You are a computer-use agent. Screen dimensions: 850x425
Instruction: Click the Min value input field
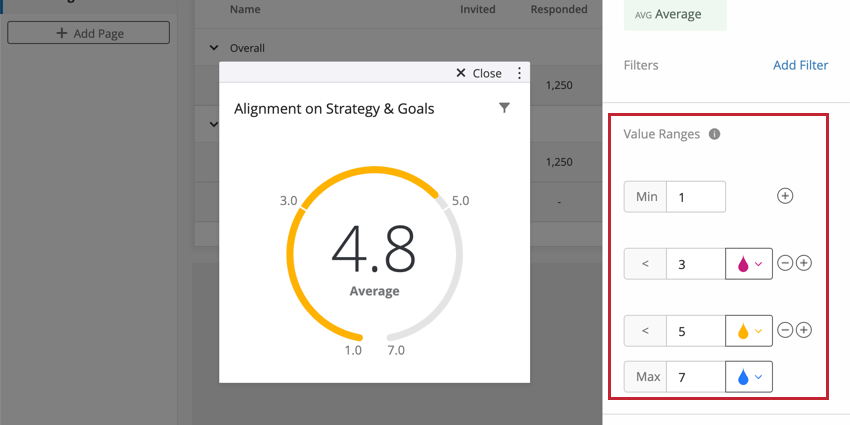(696, 196)
